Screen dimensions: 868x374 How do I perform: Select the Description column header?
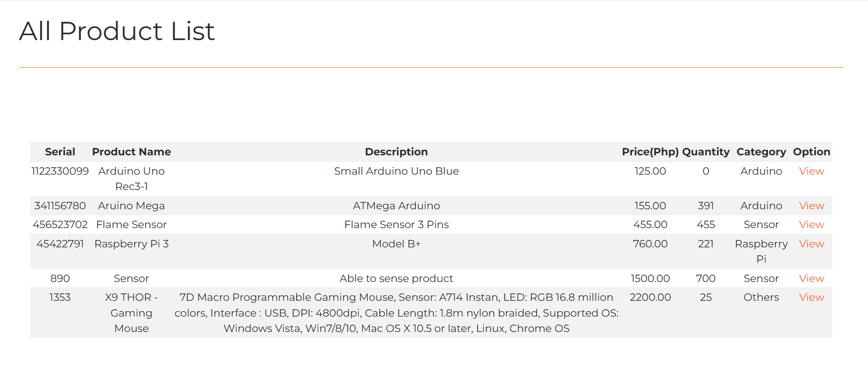point(396,152)
